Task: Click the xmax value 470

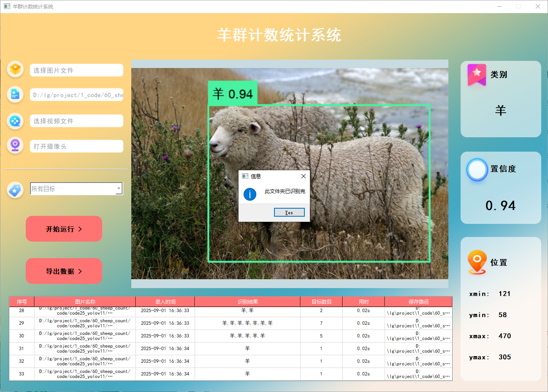Action: 505,336
